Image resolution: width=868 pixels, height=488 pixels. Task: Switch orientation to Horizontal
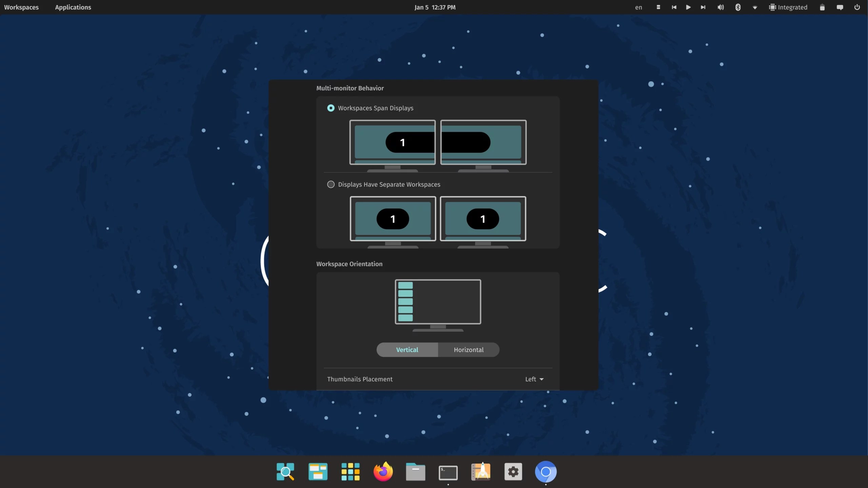(x=469, y=350)
